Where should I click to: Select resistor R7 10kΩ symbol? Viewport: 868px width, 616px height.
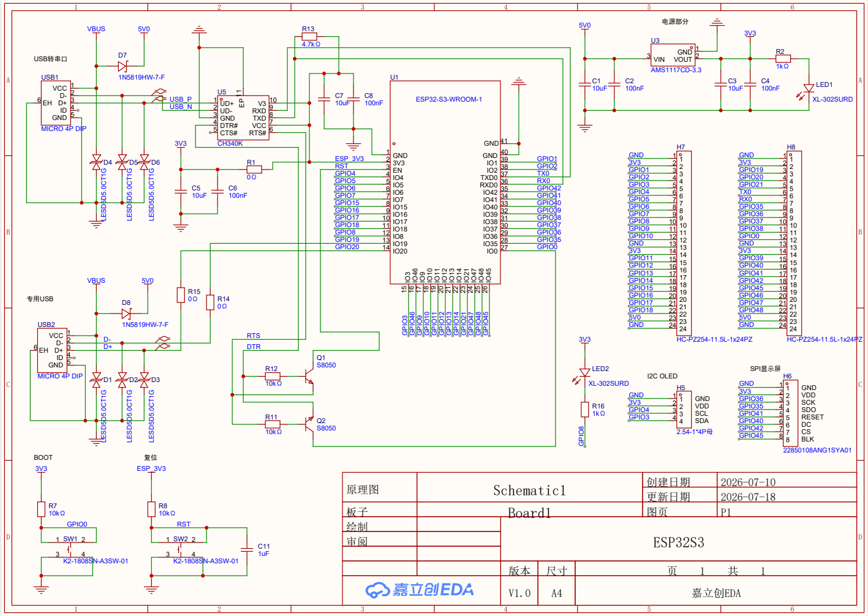point(41,509)
